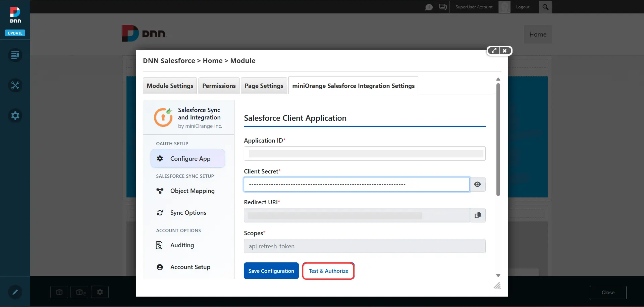644x307 pixels.
Task: Click Test & Authorize button
Action: [328, 271]
